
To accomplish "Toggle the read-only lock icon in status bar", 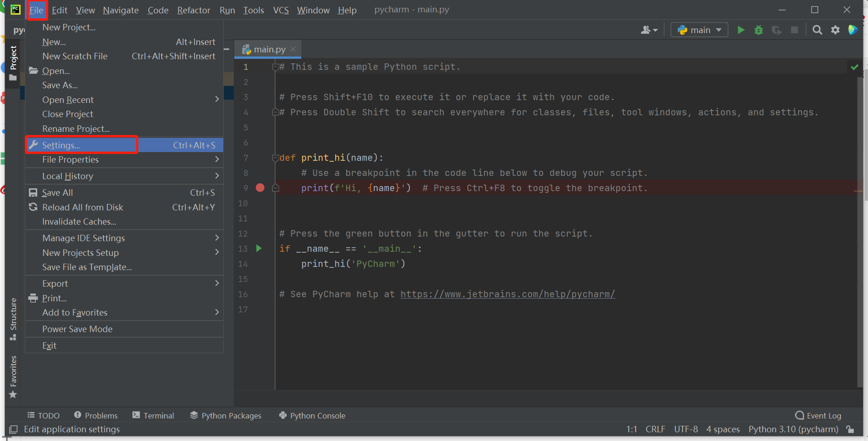I will 851,429.
